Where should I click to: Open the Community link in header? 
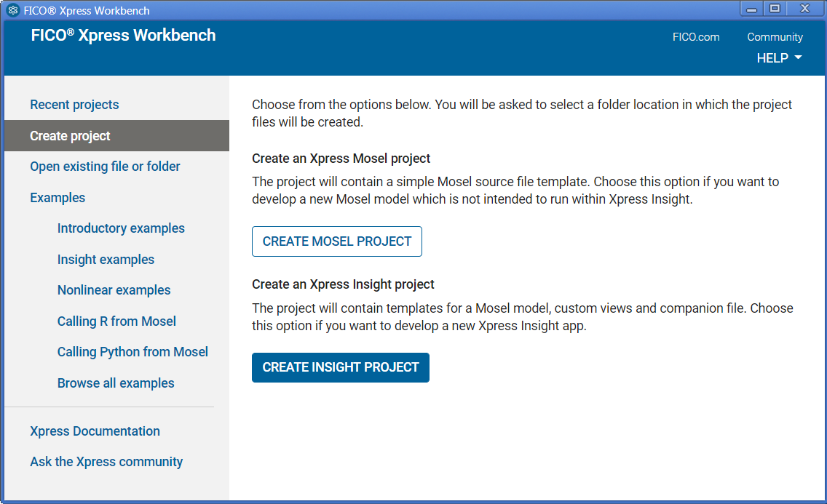[x=775, y=37]
